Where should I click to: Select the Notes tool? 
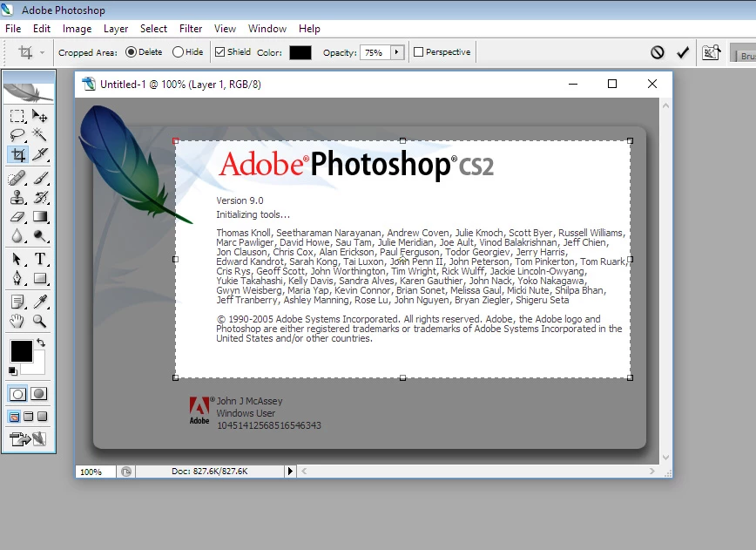[17, 302]
